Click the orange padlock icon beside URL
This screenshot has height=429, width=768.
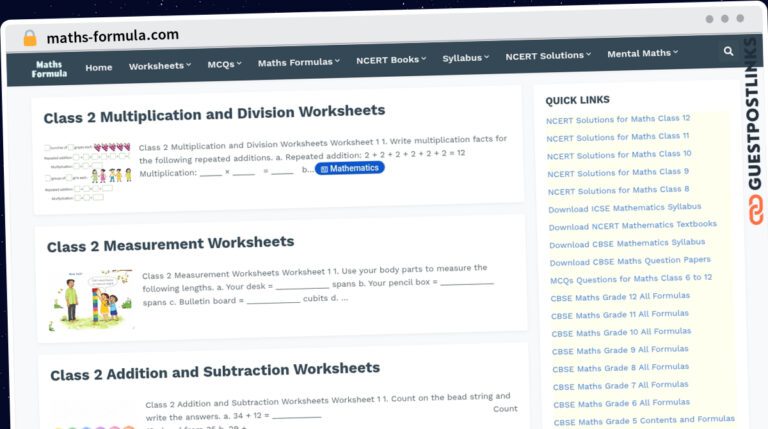[x=30, y=38]
